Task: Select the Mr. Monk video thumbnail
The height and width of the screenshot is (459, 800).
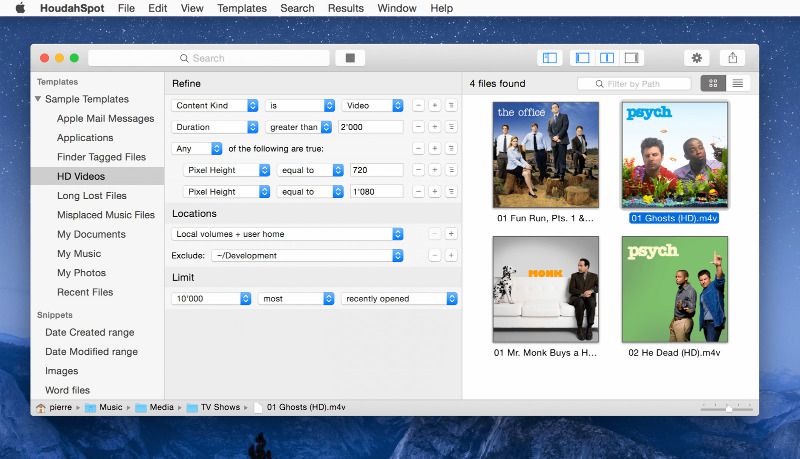Action: coord(545,290)
